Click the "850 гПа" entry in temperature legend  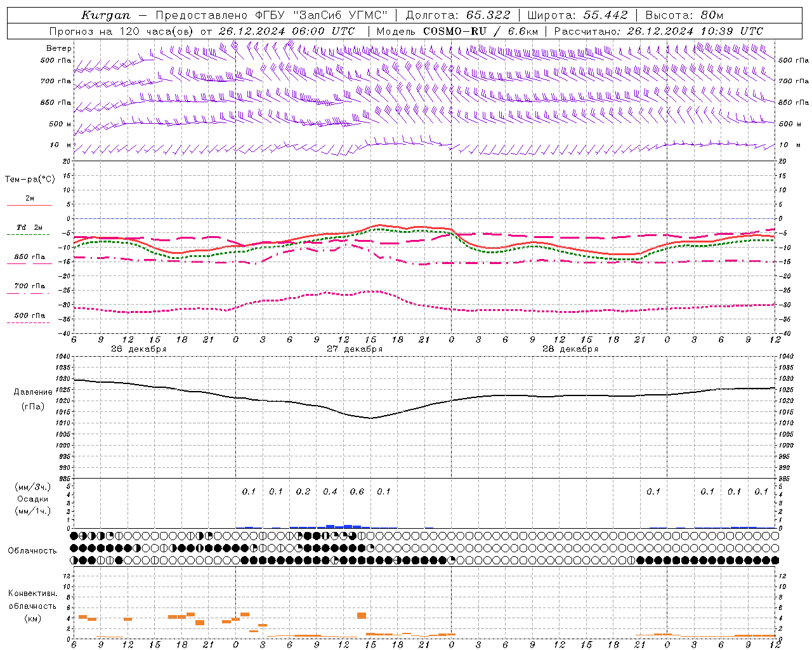(x=30, y=257)
